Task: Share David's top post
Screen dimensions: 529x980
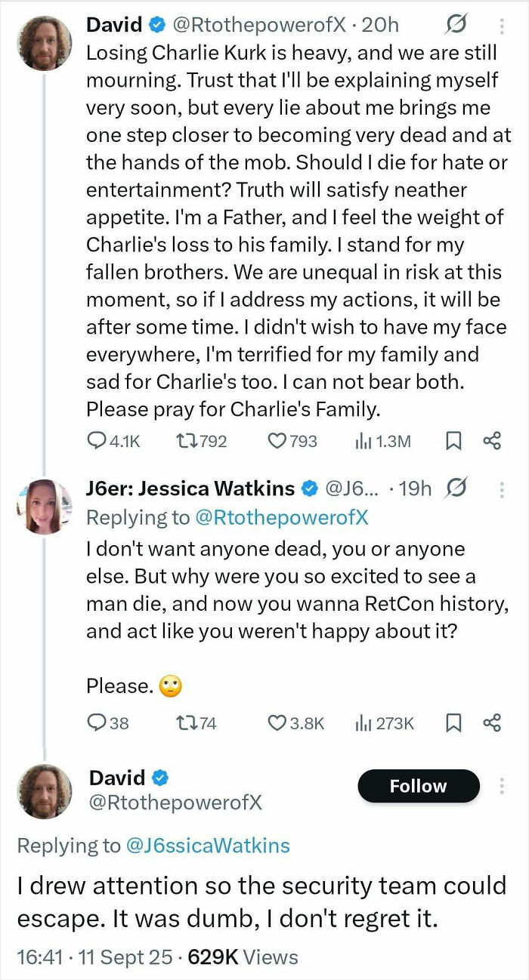Action: click(493, 439)
